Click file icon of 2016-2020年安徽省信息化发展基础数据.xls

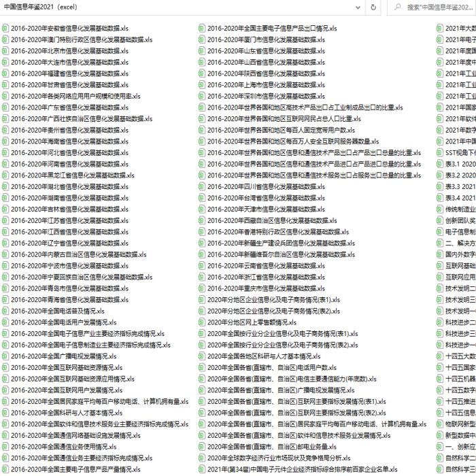tap(5, 29)
